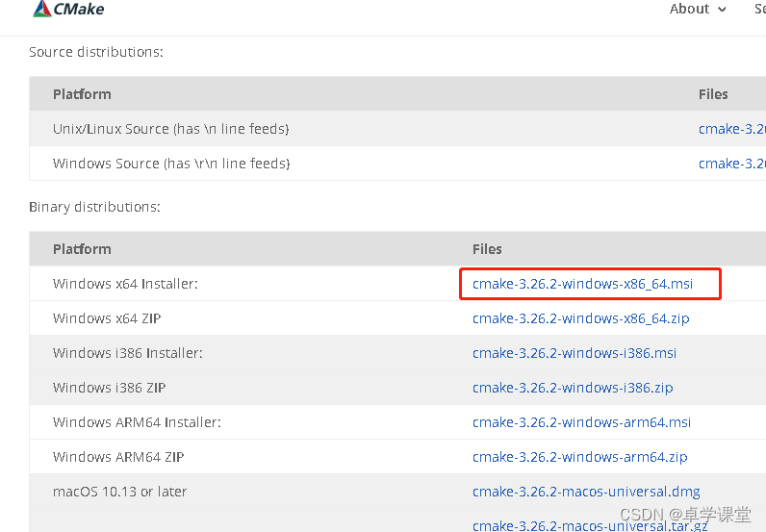Viewport: 766px width, 532px height.
Task: Download cmake-3.26.2-windows-i386.msi installer
Action: point(574,353)
